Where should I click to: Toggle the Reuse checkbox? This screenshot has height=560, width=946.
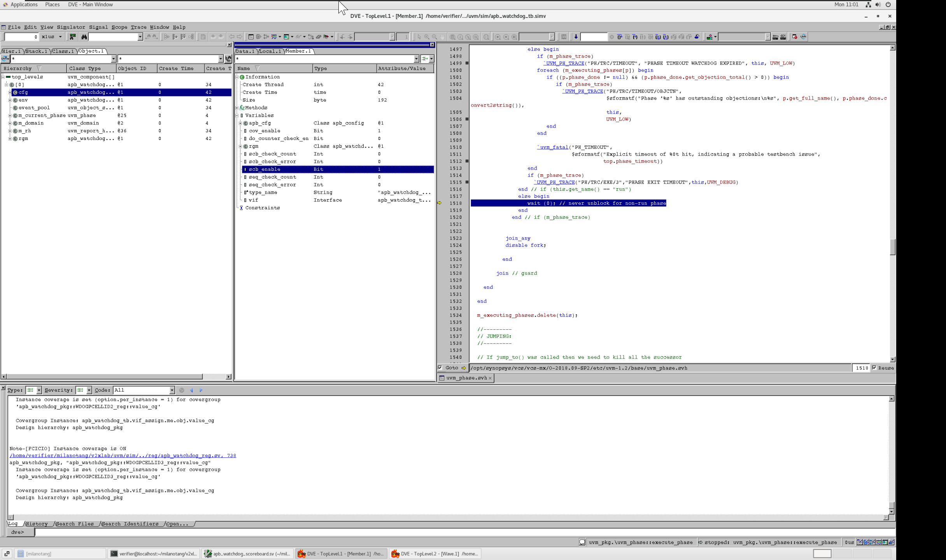click(x=874, y=368)
